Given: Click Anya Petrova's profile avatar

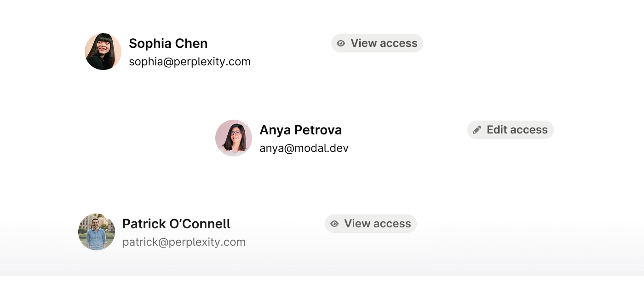Looking at the screenshot, I should coord(234,138).
